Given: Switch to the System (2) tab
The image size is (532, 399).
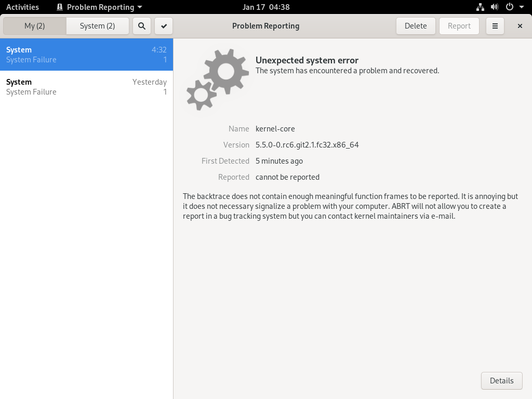Looking at the screenshot, I should click(97, 26).
